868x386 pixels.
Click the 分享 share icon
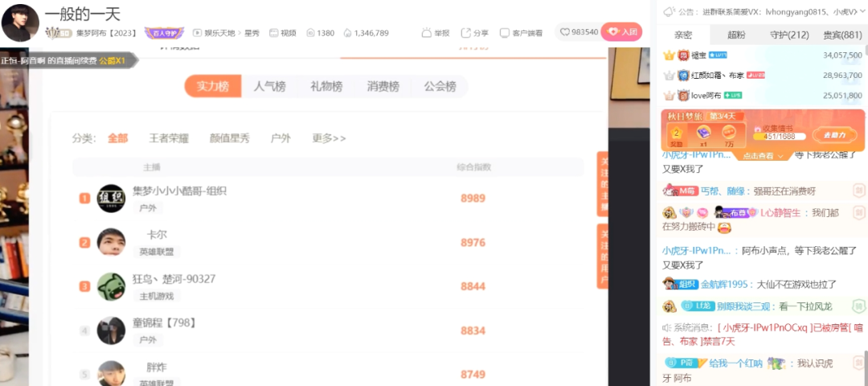pos(466,33)
